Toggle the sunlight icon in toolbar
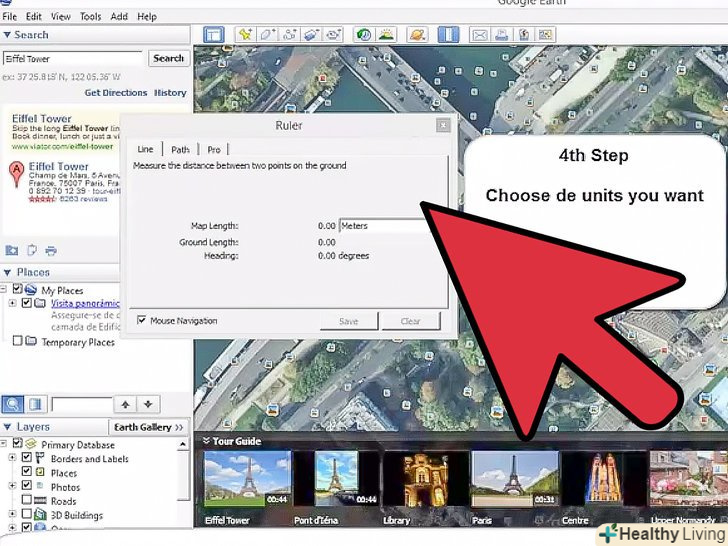 (x=386, y=34)
